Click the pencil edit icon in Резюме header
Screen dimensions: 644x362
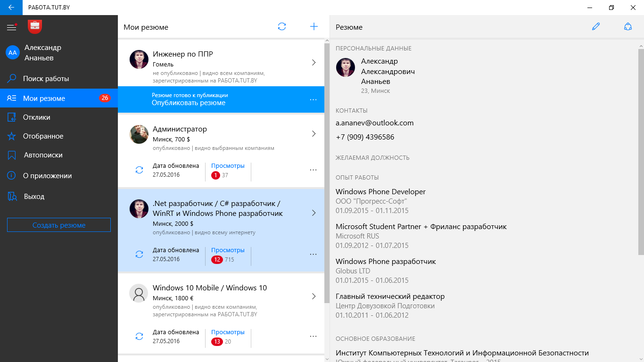pos(596,26)
